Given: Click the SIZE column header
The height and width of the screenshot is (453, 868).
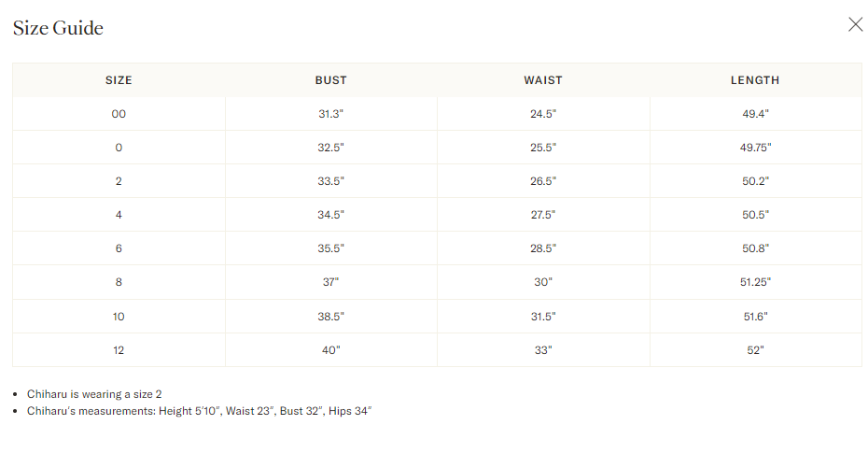Looking at the screenshot, I should [x=119, y=80].
